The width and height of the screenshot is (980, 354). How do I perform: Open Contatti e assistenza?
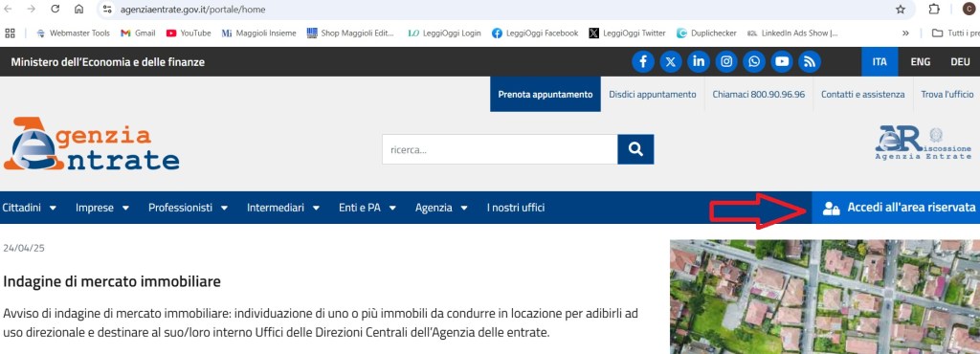coord(862,95)
